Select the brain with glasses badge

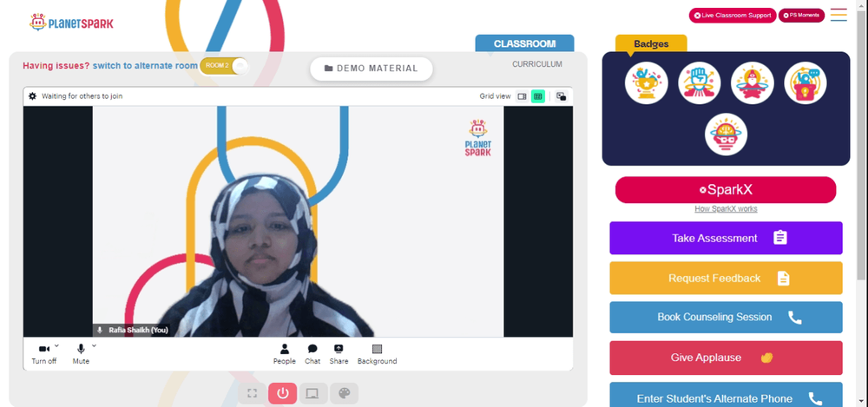tap(726, 135)
